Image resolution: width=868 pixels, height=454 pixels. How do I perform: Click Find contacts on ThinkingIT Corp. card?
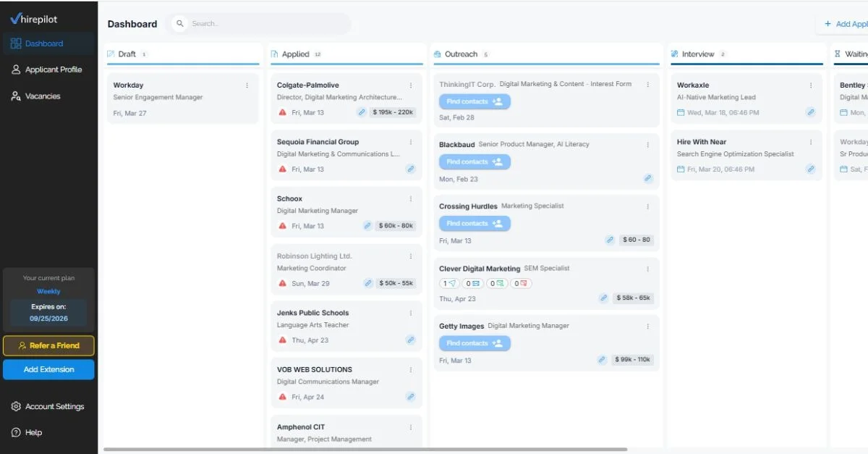pyautogui.click(x=475, y=101)
